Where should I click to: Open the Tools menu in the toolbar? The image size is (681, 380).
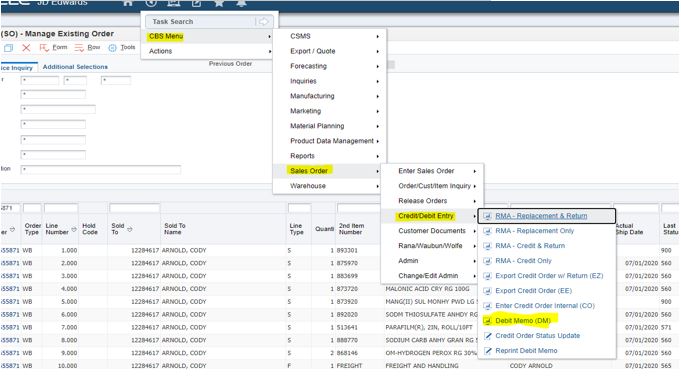click(122, 47)
